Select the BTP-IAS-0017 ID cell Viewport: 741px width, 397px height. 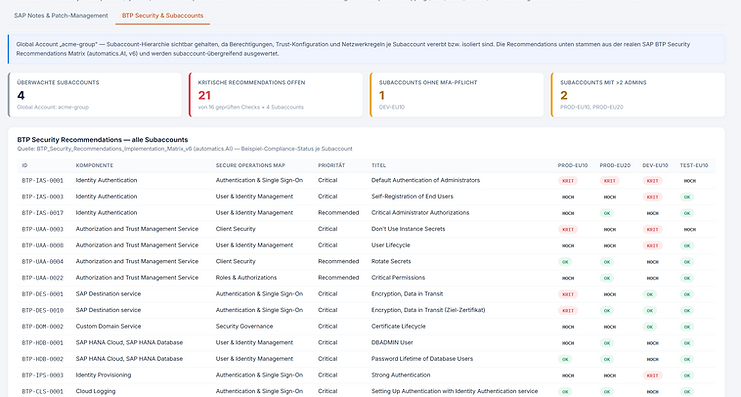coord(43,213)
